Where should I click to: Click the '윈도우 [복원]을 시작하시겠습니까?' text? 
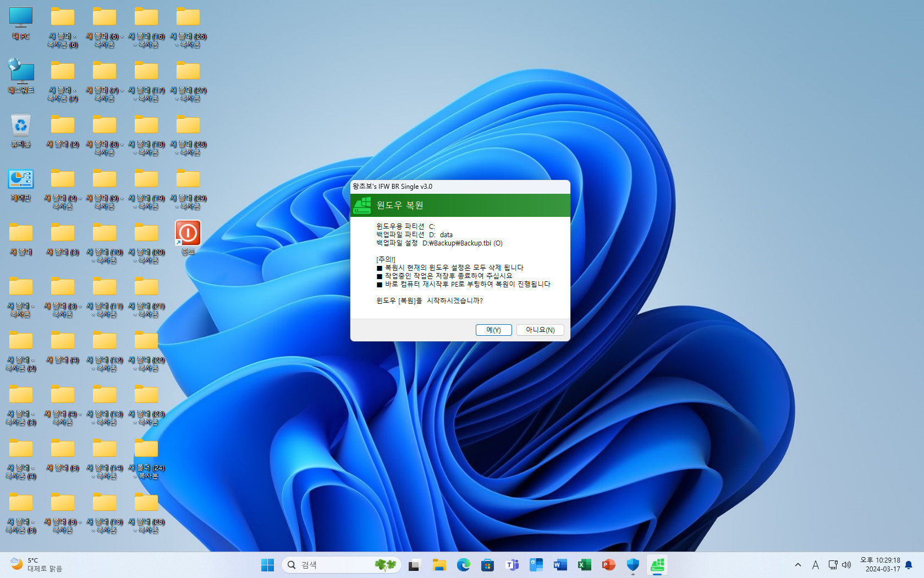(x=430, y=301)
